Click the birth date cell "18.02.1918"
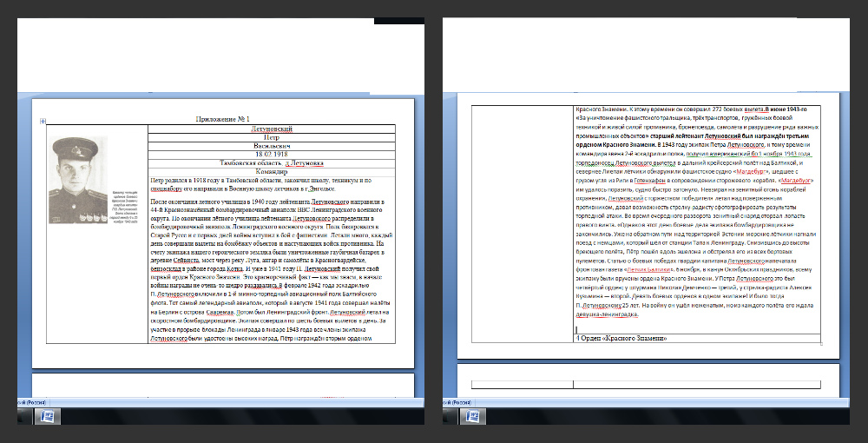868x443 pixels. 272,154
